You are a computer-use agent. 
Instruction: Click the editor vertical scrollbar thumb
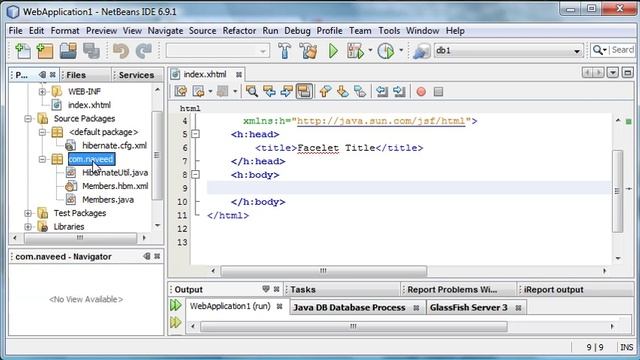(x=618, y=191)
